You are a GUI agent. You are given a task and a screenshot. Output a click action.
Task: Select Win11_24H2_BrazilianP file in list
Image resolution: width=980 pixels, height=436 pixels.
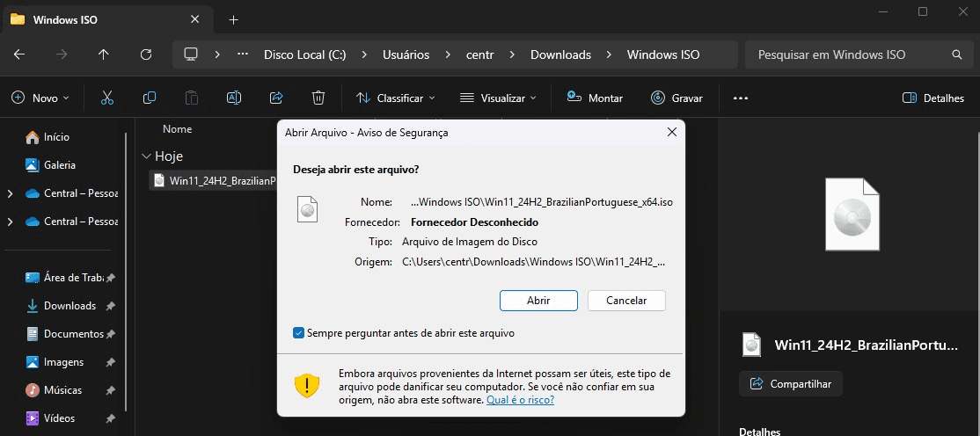[x=214, y=181]
